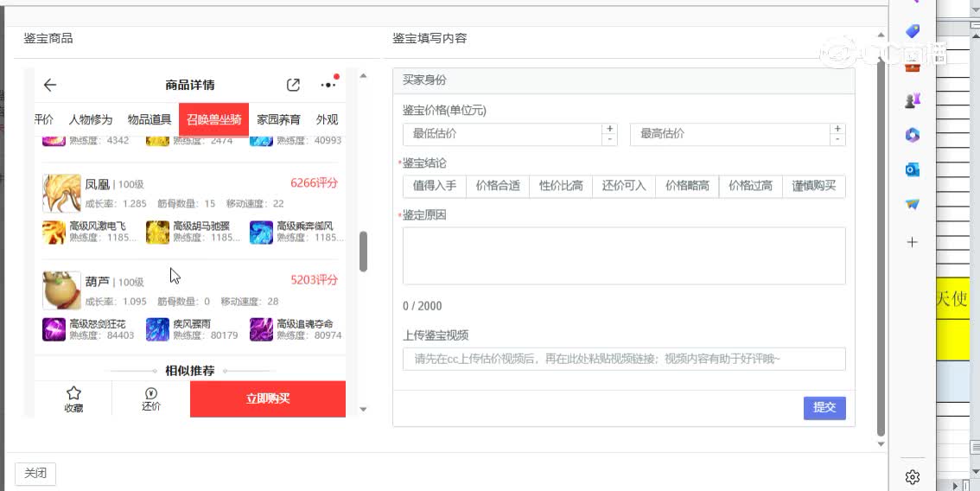Open the three-dot more menu

(x=328, y=85)
